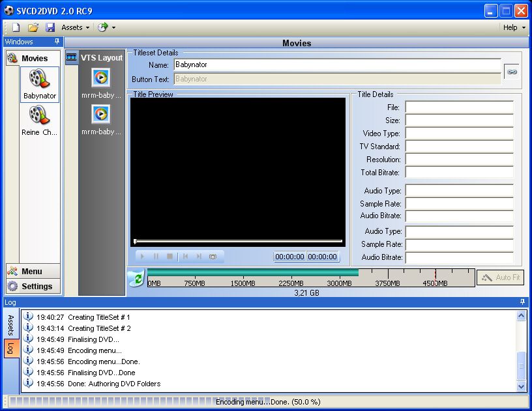Click the DVD build disc icon
Screen dimensions: 532x411
coord(103,27)
